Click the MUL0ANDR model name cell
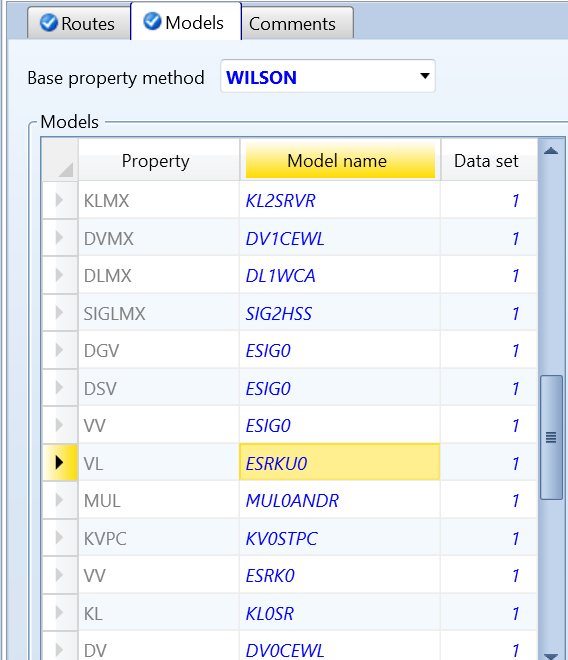 point(340,500)
